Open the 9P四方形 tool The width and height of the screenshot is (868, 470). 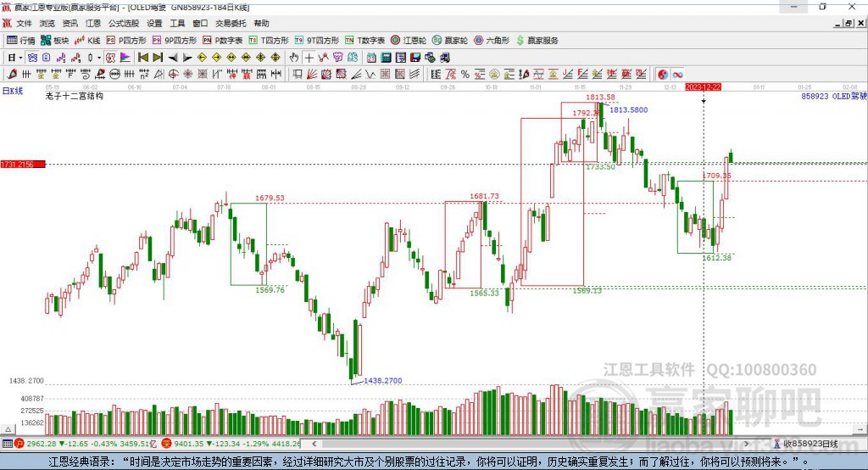tap(175, 41)
